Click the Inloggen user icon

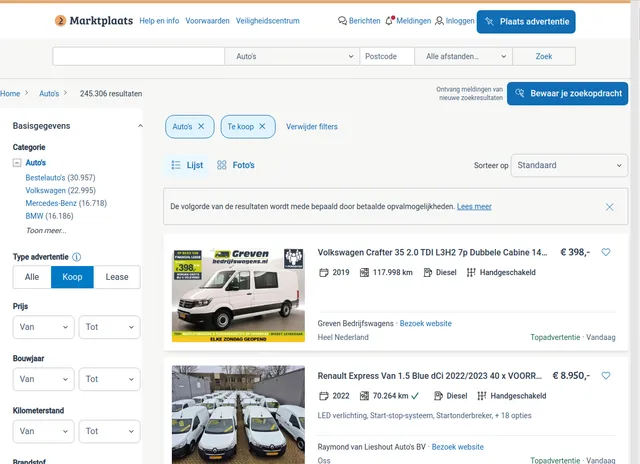439,21
